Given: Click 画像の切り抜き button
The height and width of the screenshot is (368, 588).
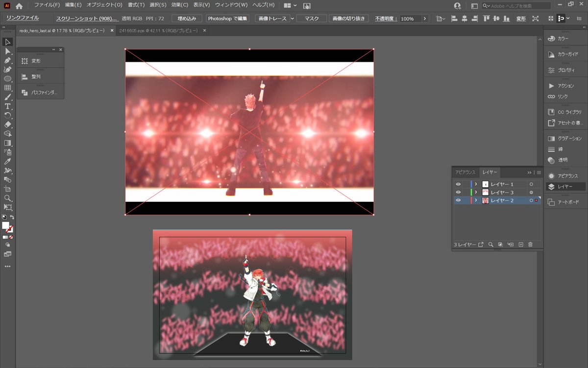Looking at the screenshot, I should click(x=348, y=19).
